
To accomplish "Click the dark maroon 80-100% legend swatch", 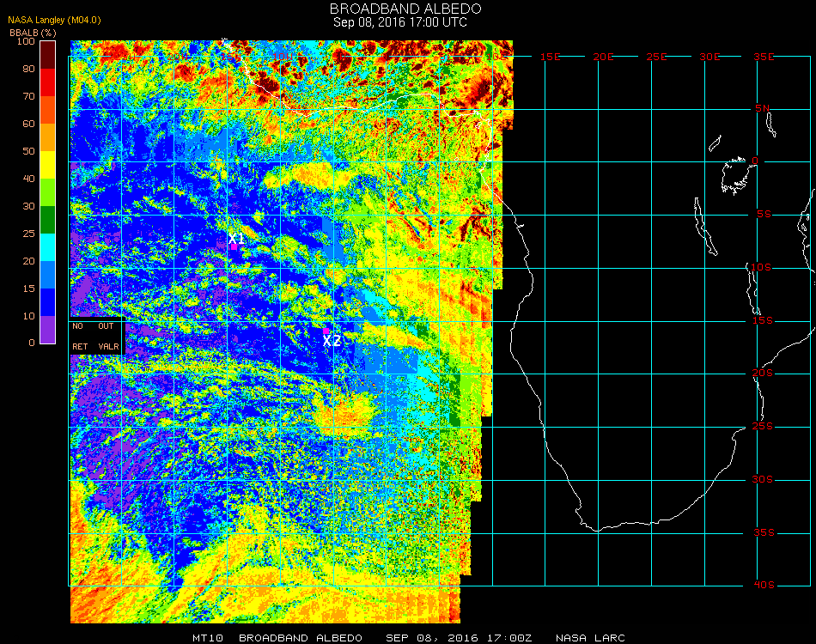I will [48, 55].
